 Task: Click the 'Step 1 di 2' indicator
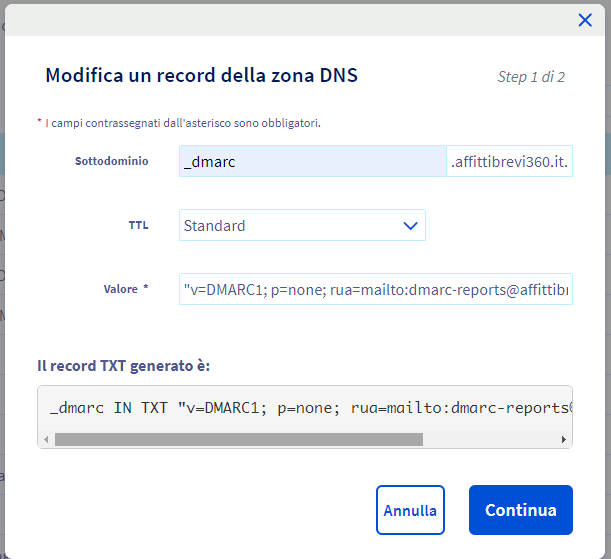point(531,76)
